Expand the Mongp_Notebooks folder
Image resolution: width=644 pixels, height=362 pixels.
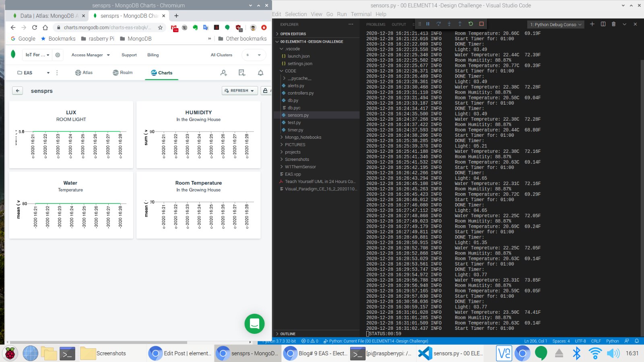click(x=303, y=137)
